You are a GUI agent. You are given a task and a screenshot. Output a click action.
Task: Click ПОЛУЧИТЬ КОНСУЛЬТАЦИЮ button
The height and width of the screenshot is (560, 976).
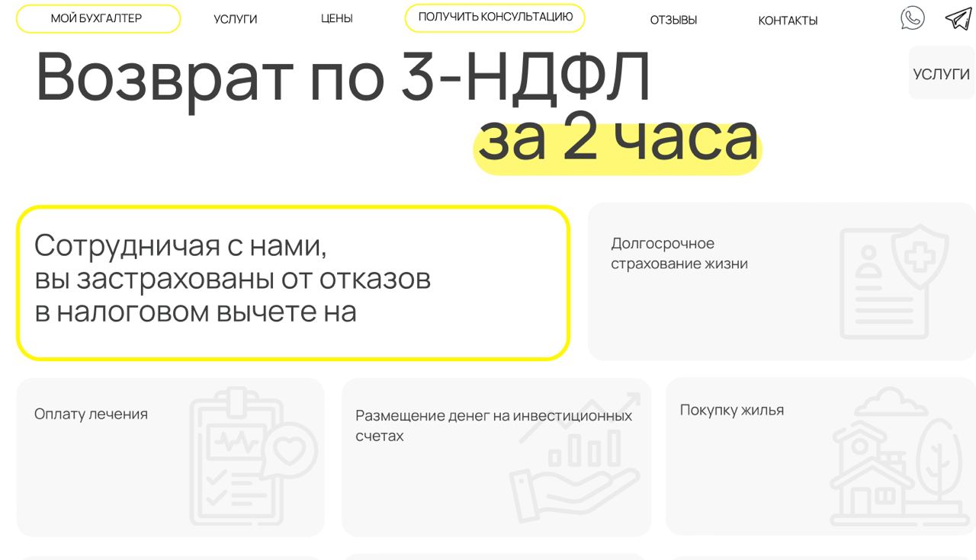495,18
